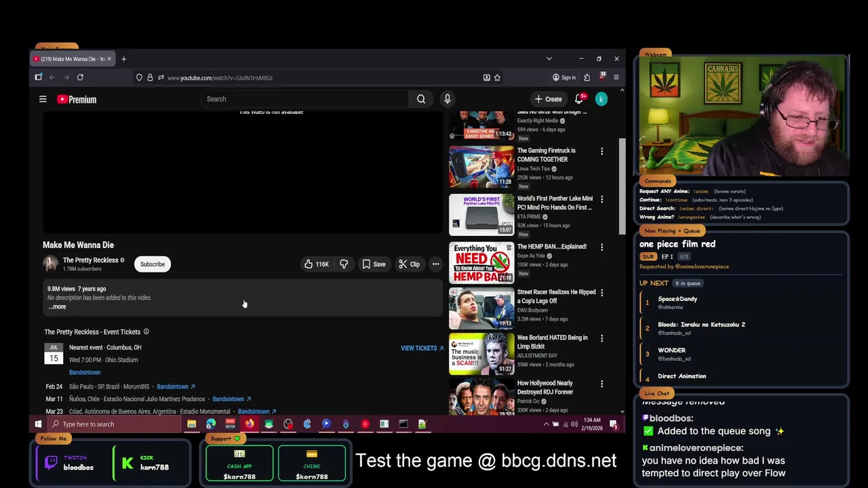
Task: Open volume control in system tray
Action: click(574, 424)
